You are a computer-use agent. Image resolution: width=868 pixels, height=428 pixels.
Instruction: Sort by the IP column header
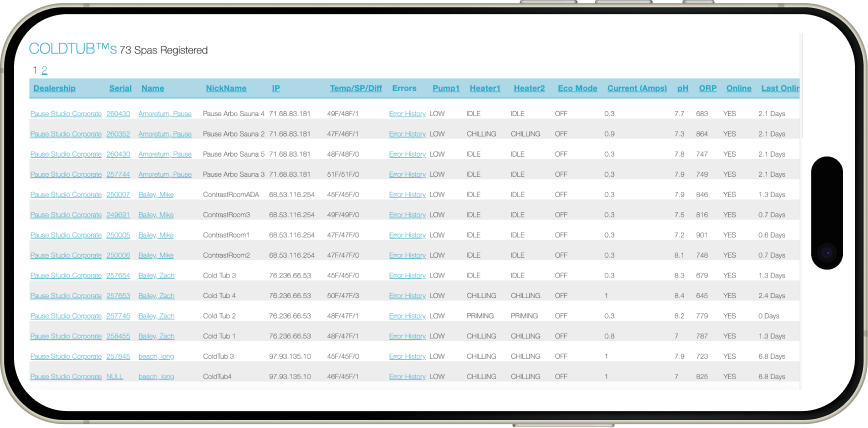(x=276, y=88)
